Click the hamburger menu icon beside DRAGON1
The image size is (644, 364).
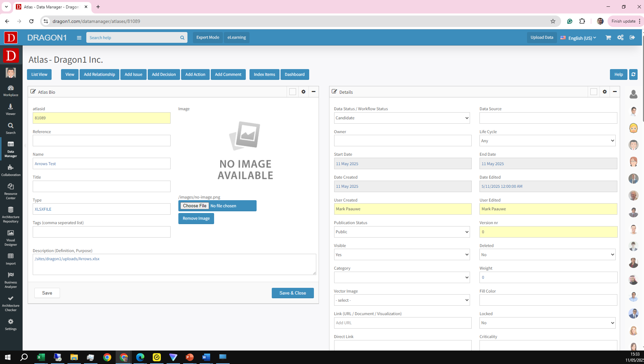(79, 38)
